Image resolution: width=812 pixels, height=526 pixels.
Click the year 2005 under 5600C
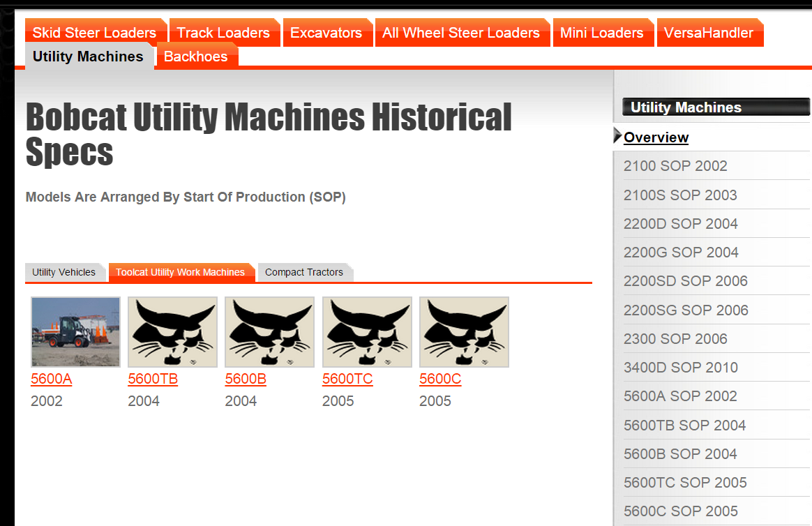(435, 401)
